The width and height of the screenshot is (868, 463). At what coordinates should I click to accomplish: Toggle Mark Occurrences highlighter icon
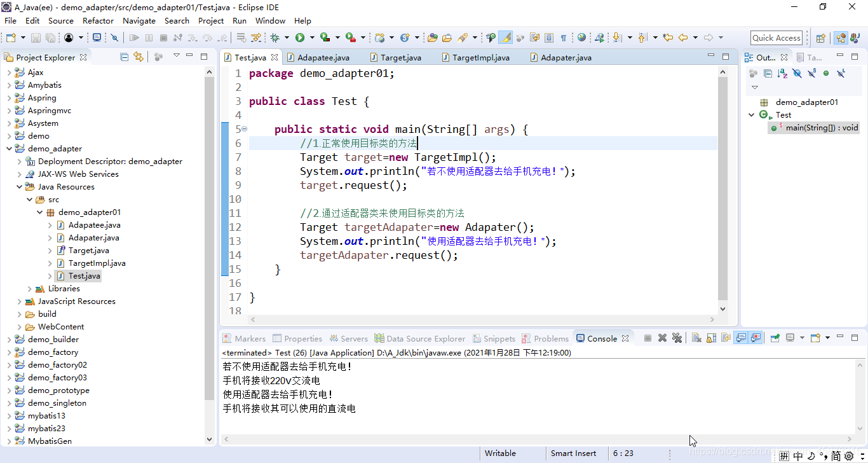click(505, 38)
